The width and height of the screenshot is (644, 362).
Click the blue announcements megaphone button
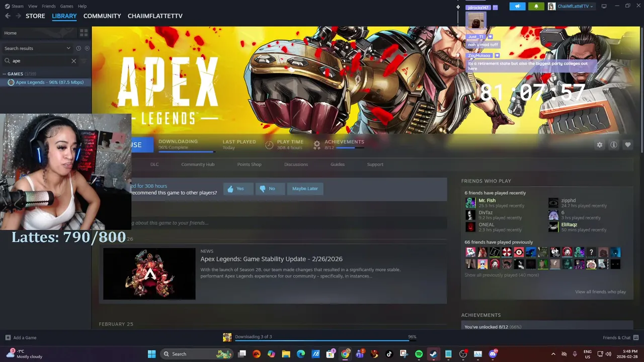point(517,6)
